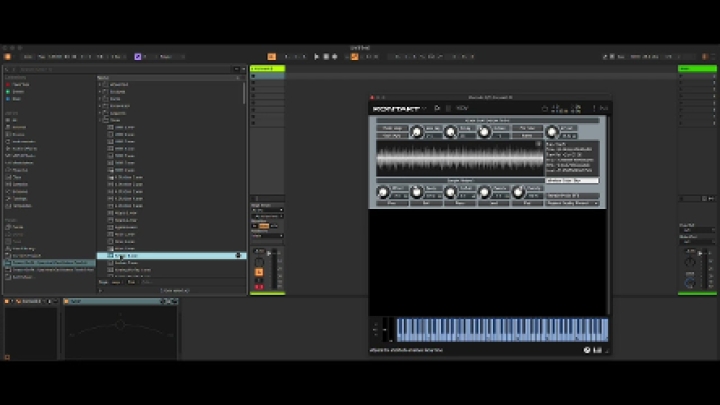Click the purple icon in Bitwig's top toolbar

[137, 56]
